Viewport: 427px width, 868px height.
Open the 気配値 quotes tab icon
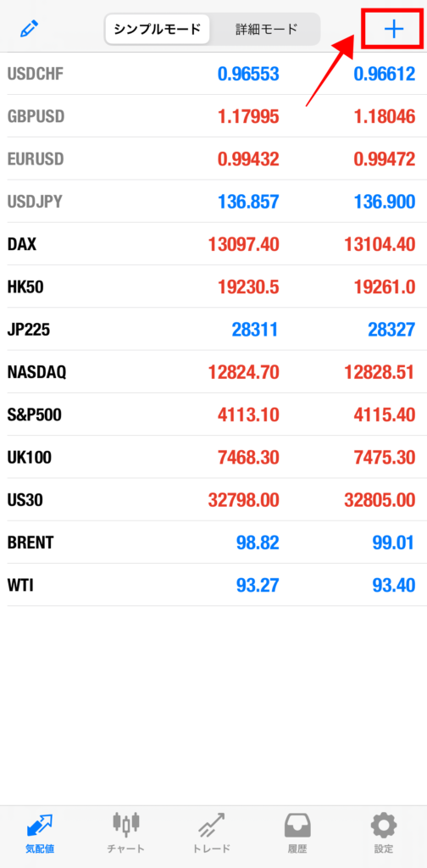[x=40, y=825]
